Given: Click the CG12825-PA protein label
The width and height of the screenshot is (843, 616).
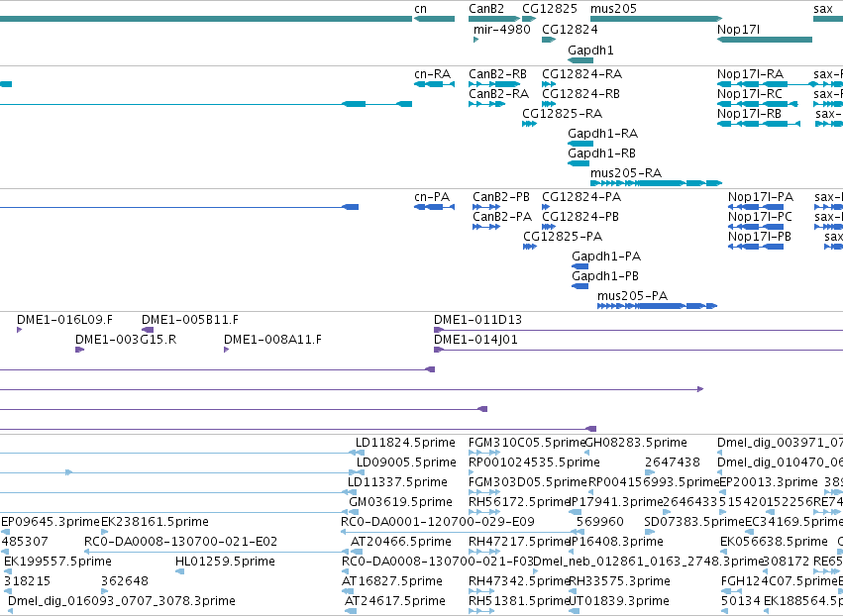Looking at the screenshot, I should pos(563,237).
